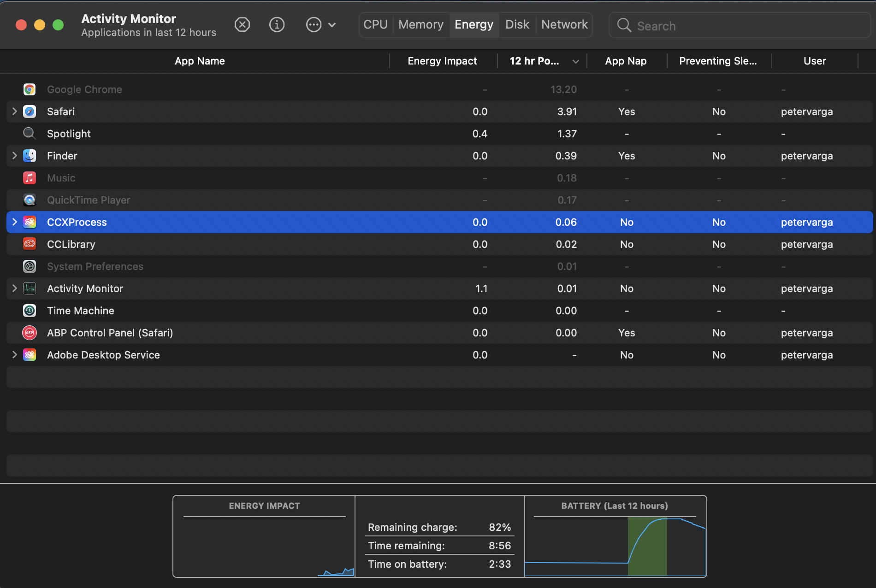Sort by App Name column header
Screen dimensions: 876x588
click(x=200, y=61)
